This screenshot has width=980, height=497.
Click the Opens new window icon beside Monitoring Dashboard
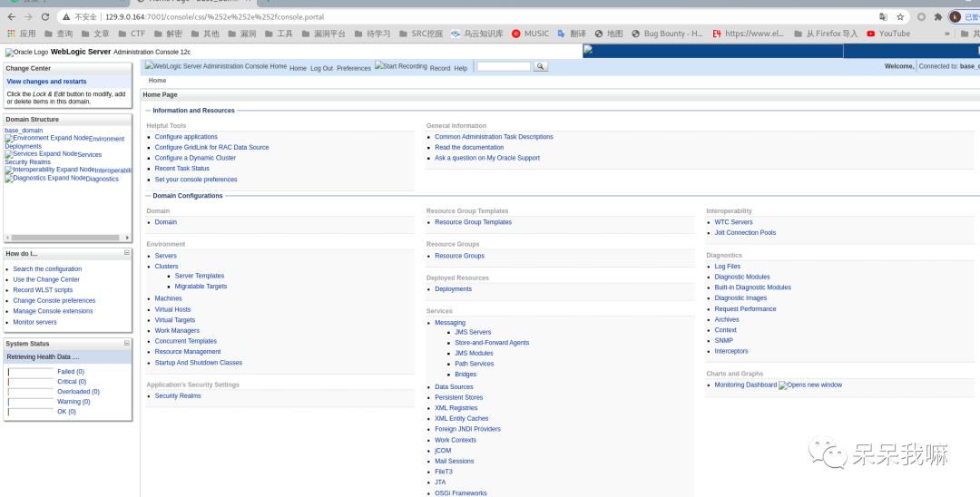(x=810, y=385)
